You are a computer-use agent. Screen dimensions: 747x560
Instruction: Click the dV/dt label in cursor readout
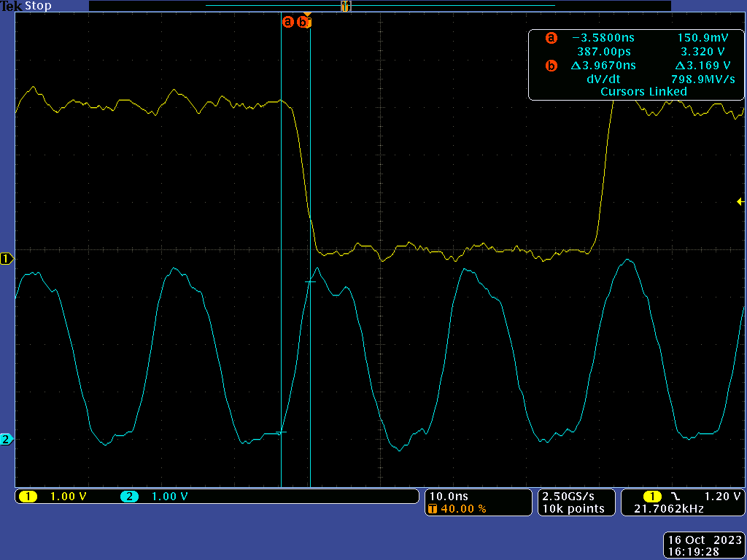[603, 79]
